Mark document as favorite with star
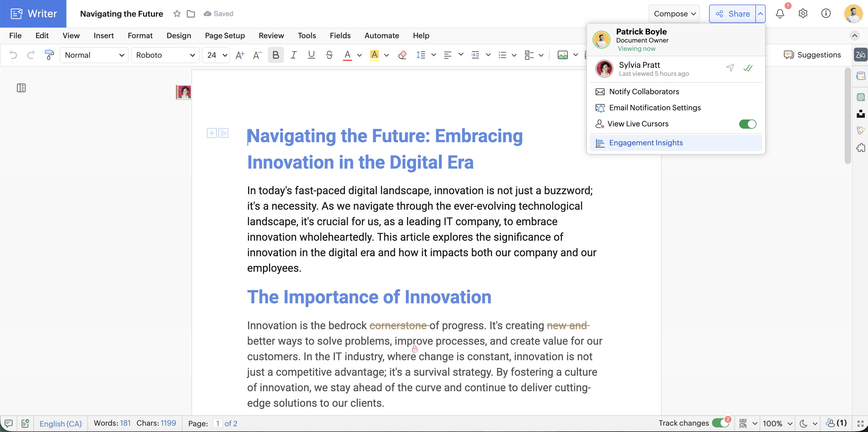The width and height of the screenshot is (868, 432). pyautogui.click(x=177, y=14)
